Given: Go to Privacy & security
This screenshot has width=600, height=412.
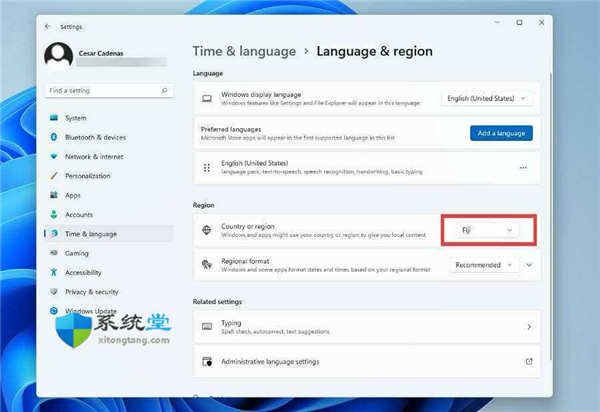Looking at the screenshot, I should point(109,291).
